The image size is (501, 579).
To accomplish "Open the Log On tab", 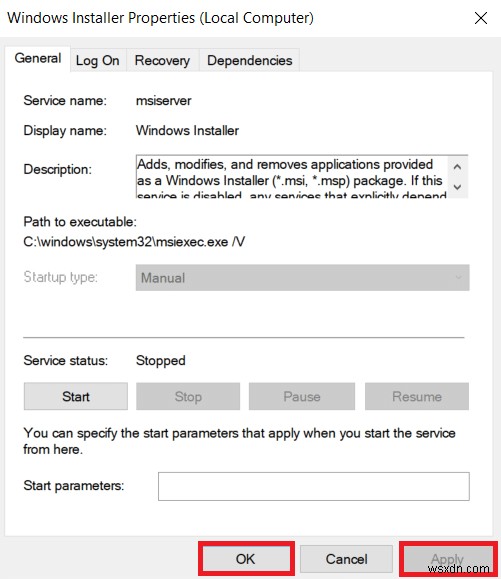I will (98, 60).
